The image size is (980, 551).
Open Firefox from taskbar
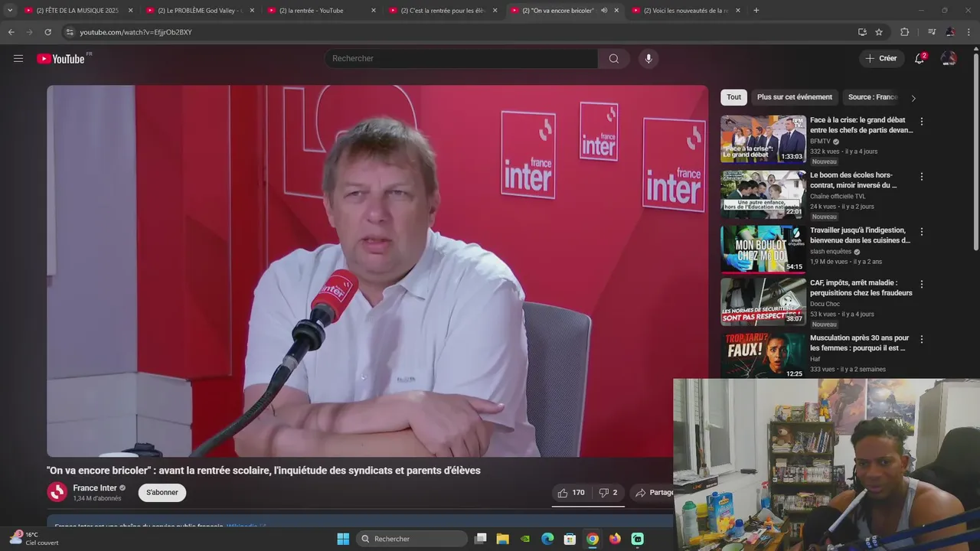click(x=615, y=539)
